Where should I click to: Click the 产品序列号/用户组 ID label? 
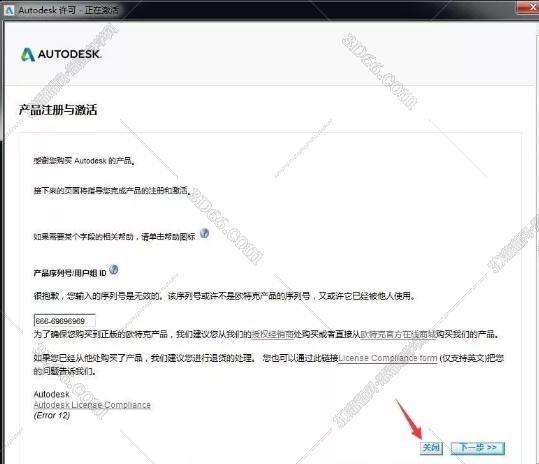point(70,273)
